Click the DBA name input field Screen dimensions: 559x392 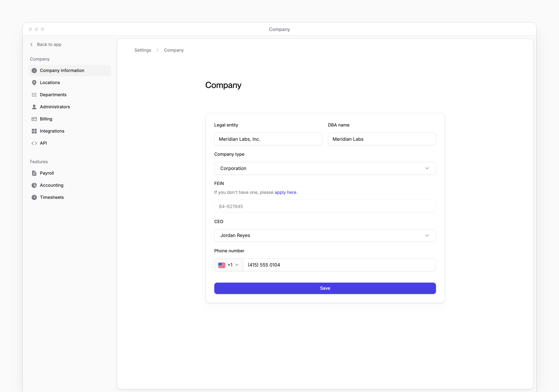(x=382, y=139)
